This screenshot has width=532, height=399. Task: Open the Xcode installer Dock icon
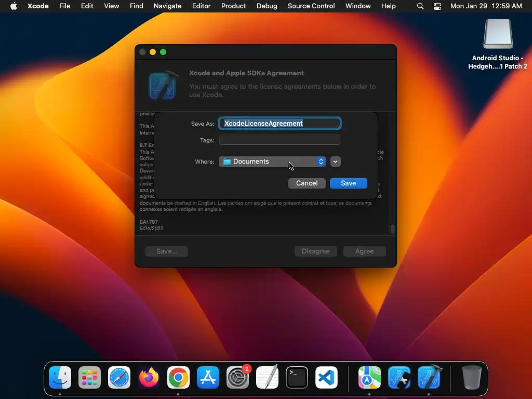pos(400,377)
